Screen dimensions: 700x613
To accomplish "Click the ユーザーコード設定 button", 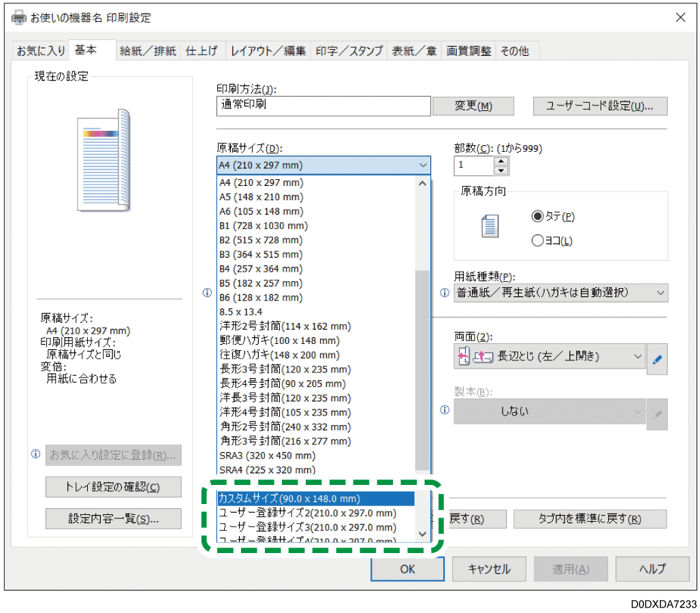I will (599, 106).
